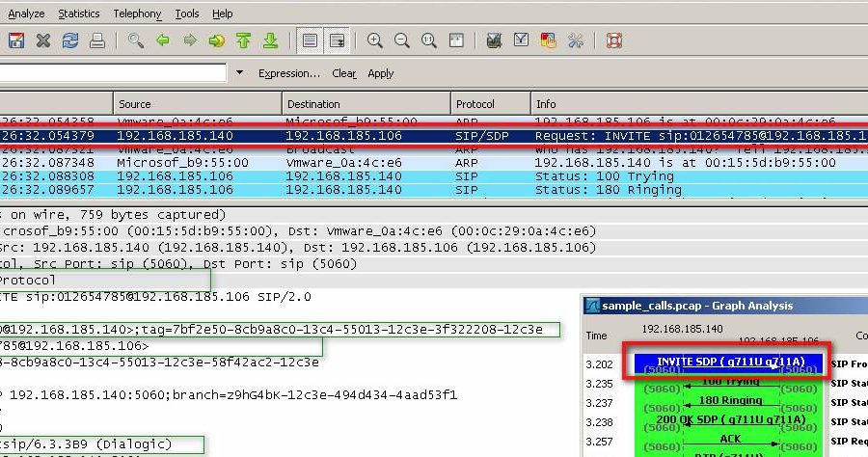Click the Find packet magnifier icon
This screenshot has width=868, height=457.
coord(136,40)
